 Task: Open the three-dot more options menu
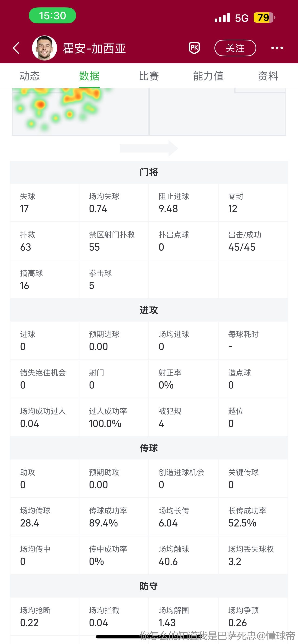[277, 48]
